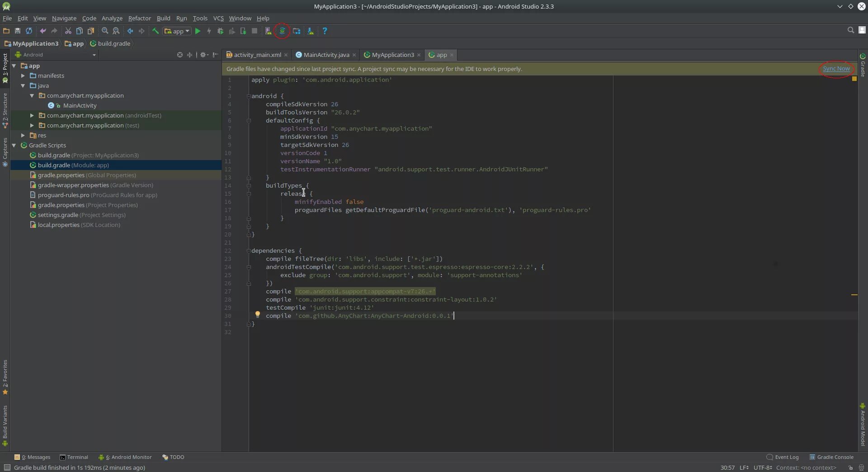The width and height of the screenshot is (868, 472).
Task: Switch to MainActivity.java tab
Action: [x=325, y=55]
